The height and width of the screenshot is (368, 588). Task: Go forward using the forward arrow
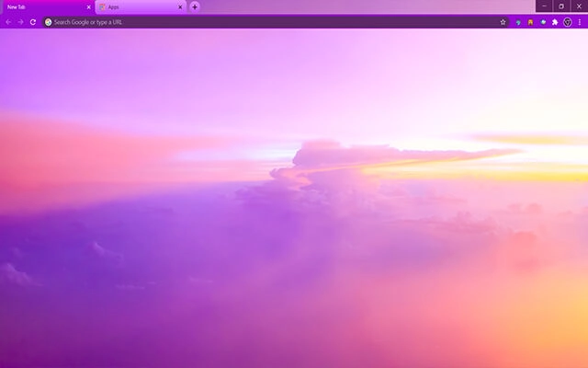pyautogui.click(x=20, y=22)
